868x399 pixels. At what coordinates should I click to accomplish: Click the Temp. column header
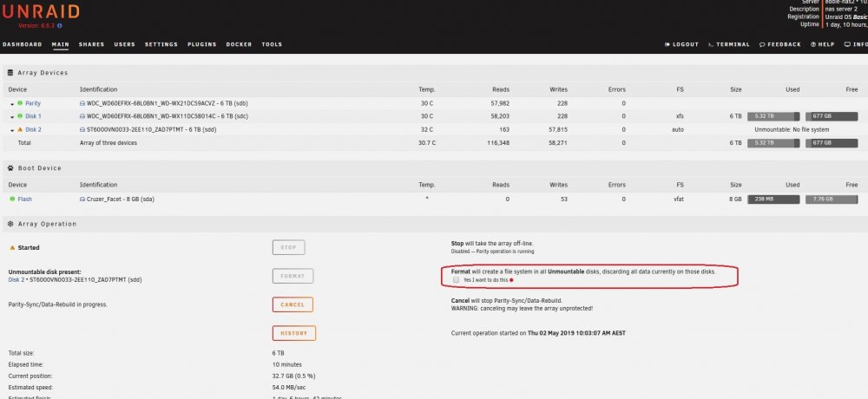[427, 89]
